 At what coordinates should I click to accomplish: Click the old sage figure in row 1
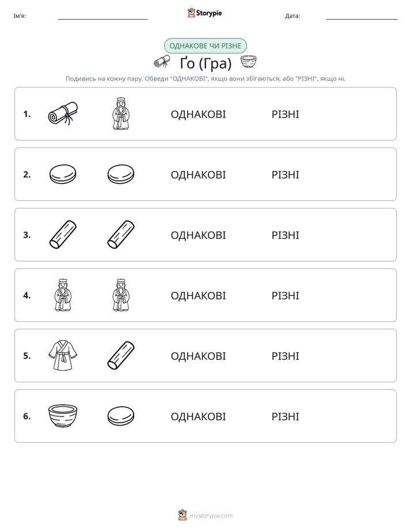(x=121, y=113)
